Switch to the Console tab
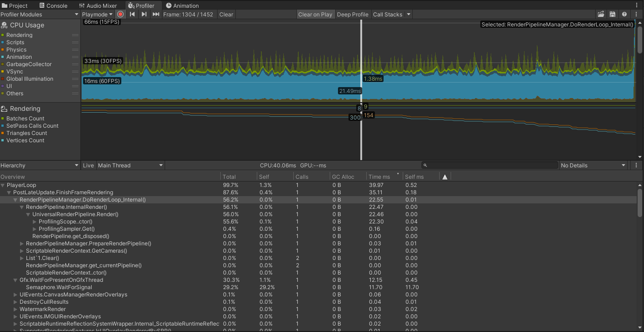The height and width of the screenshot is (332, 644). (x=53, y=5)
